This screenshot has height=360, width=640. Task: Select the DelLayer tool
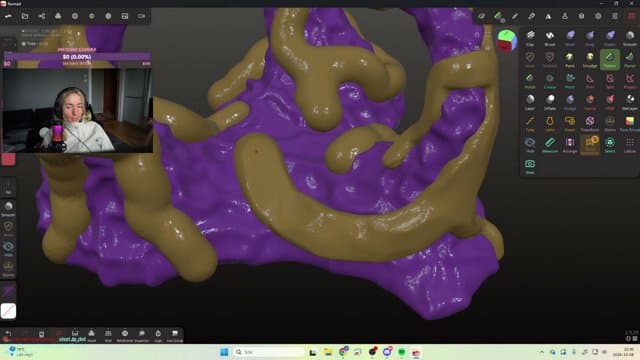click(630, 102)
